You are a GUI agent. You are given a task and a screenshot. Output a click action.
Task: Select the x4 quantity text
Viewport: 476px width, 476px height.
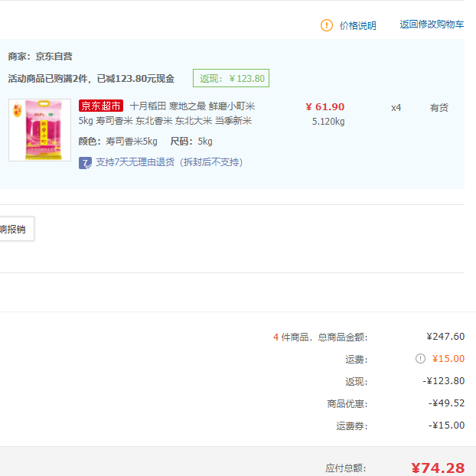tap(396, 108)
